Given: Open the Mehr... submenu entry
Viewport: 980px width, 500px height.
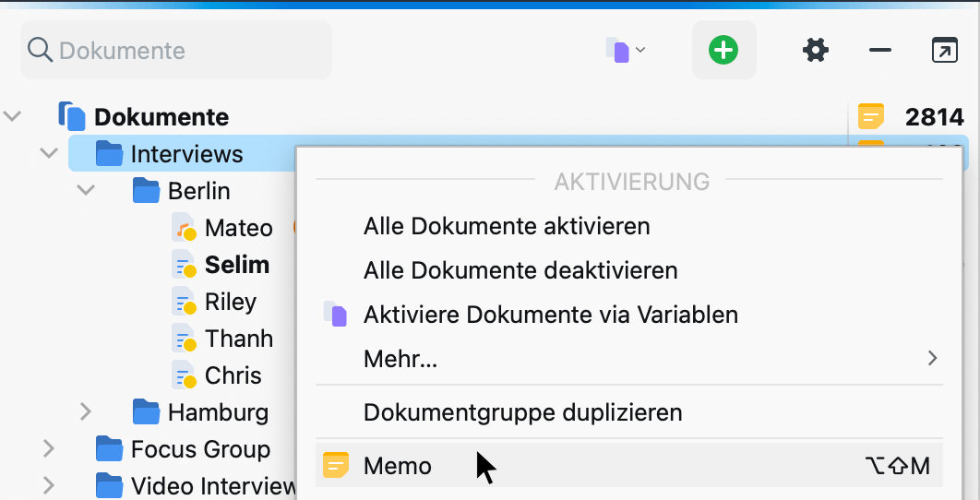Looking at the screenshot, I should click(629, 359).
